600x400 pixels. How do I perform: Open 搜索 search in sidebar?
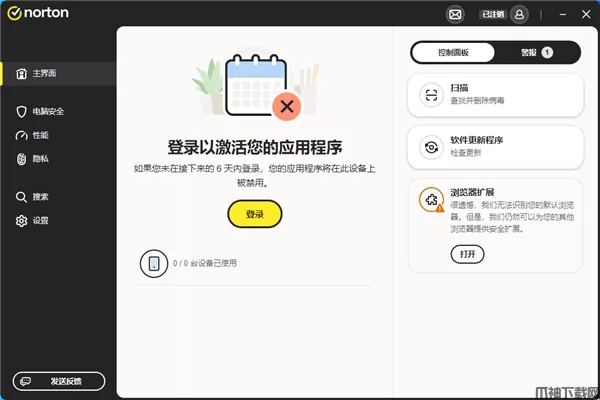pos(32,197)
